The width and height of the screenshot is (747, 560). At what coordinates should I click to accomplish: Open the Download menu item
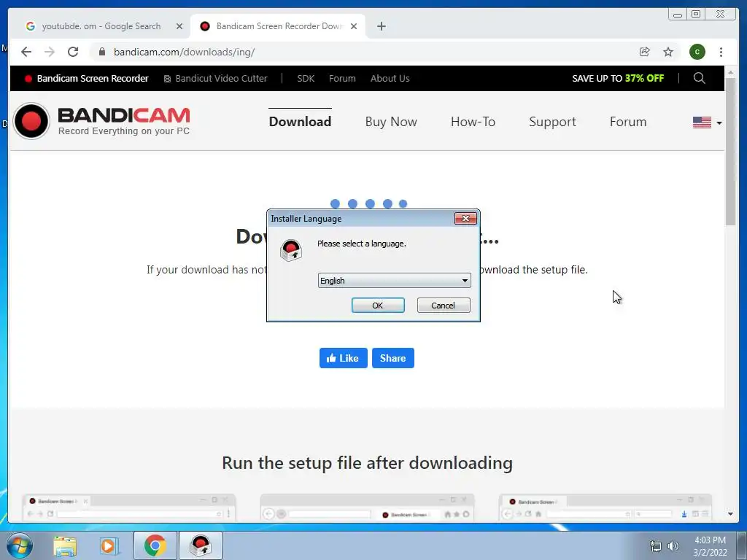click(300, 122)
